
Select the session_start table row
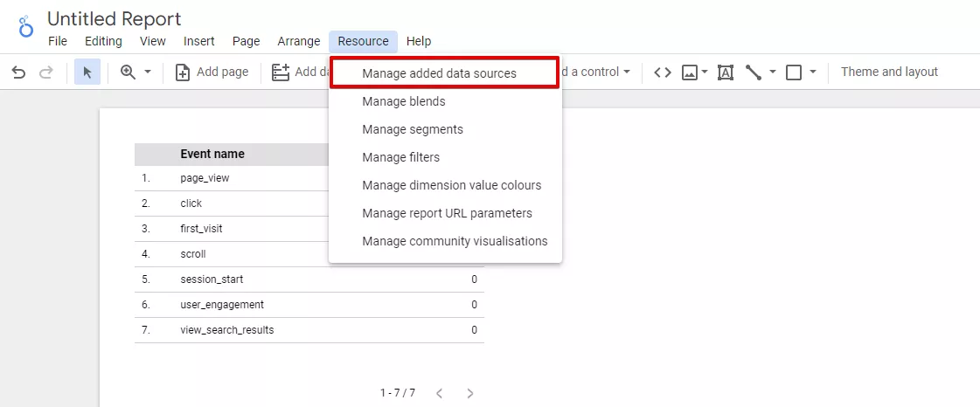(309, 279)
